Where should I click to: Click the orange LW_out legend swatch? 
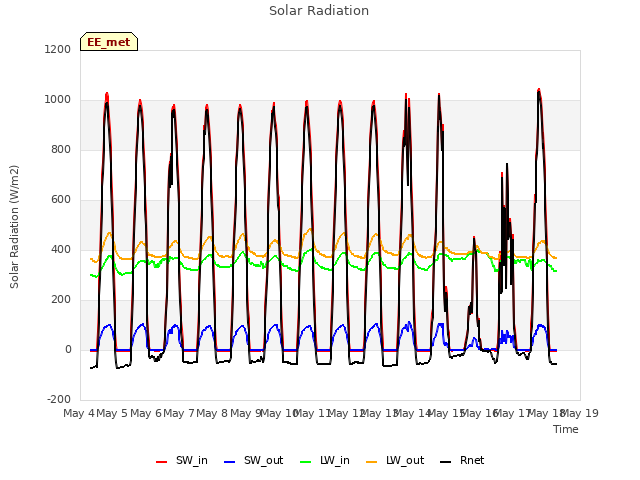coord(372,462)
